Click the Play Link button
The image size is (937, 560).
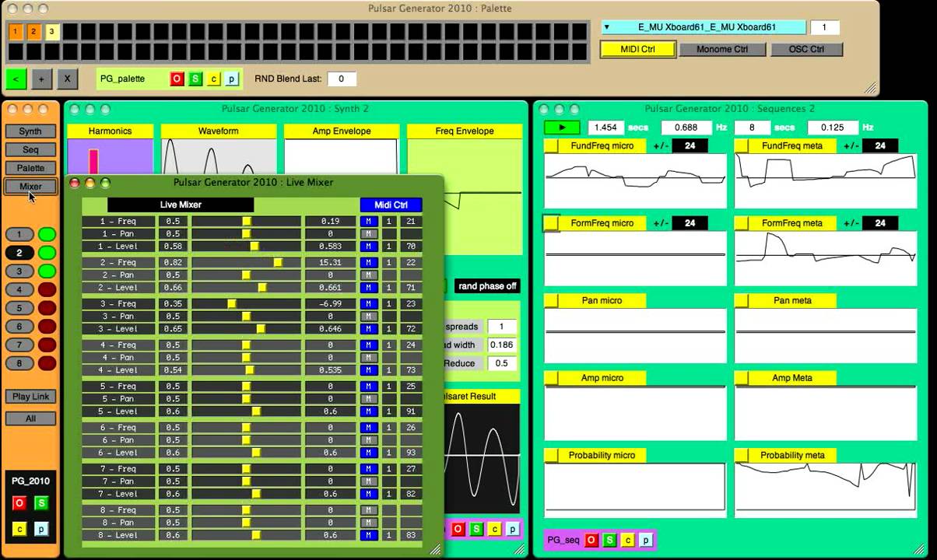point(30,397)
